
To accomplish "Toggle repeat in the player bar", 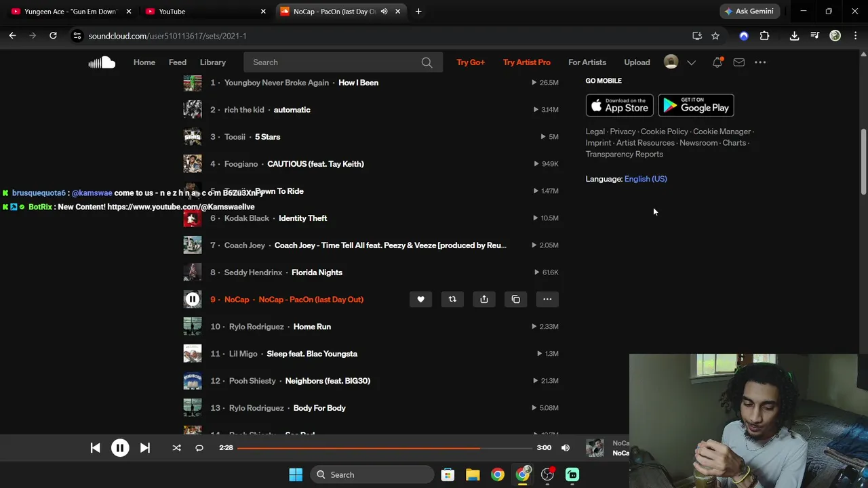I will pos(199,448).
